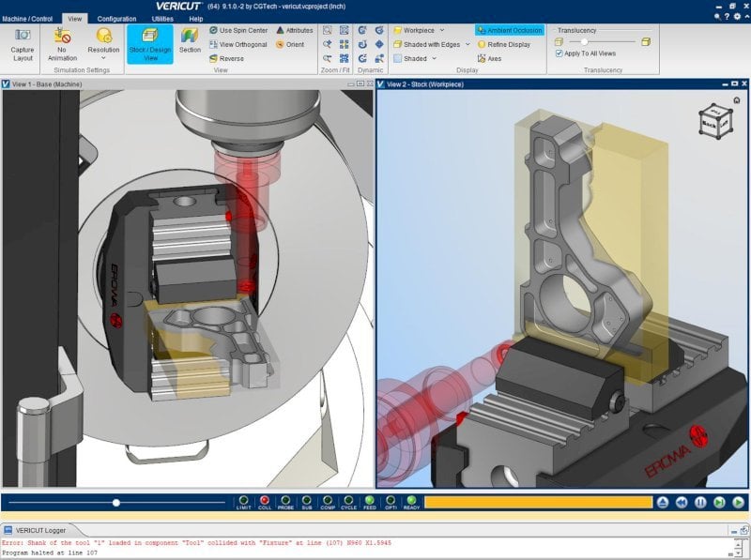Viewport: 751px width, 560px height.
Task: Click the Shaded display button
Action: [410, 58]
